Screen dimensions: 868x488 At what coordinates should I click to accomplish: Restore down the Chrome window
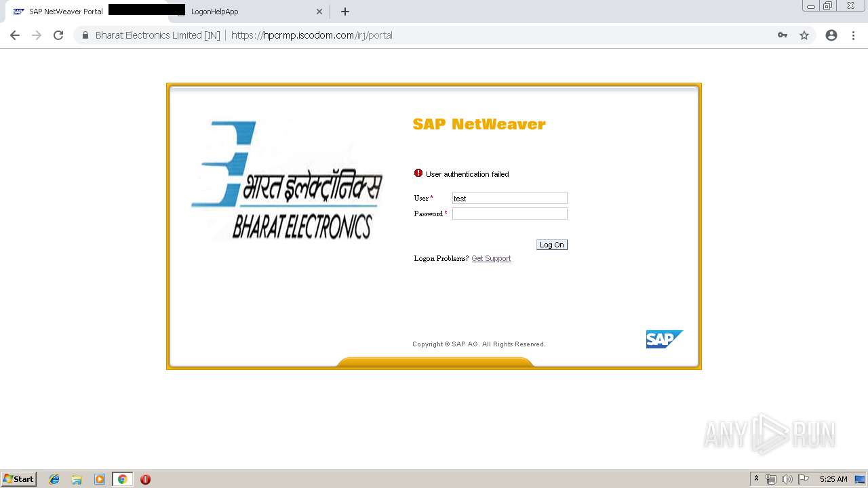828,6
